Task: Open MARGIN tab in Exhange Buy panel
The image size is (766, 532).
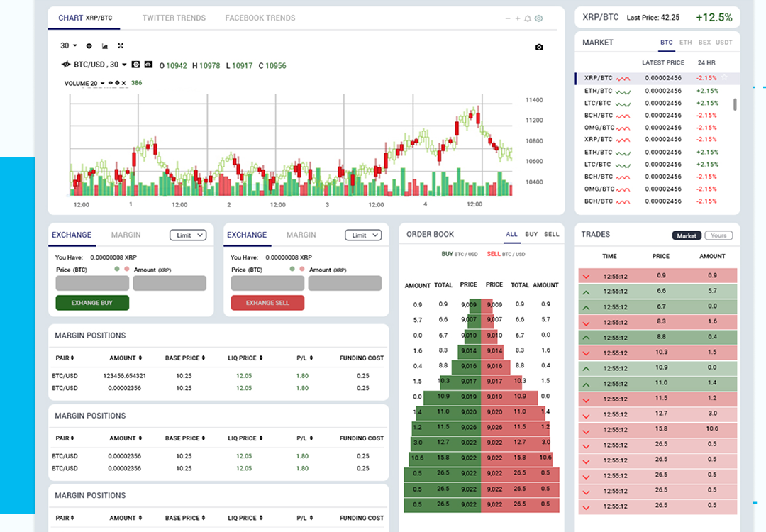Action: (x=126, y=235)
